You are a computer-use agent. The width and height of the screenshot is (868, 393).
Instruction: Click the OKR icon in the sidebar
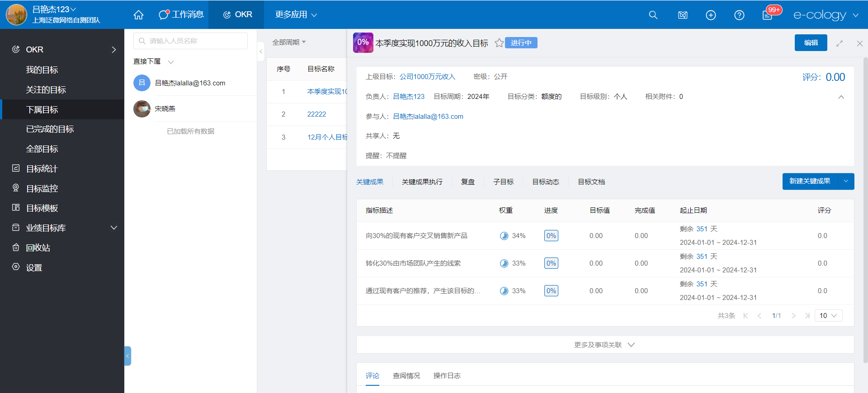click(x=16, y=49)
